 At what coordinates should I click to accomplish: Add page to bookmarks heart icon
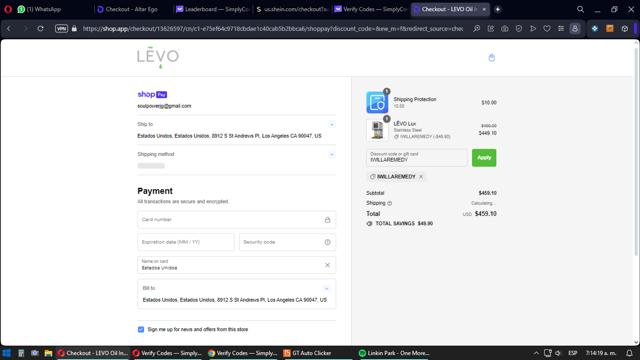pos(547,29)
